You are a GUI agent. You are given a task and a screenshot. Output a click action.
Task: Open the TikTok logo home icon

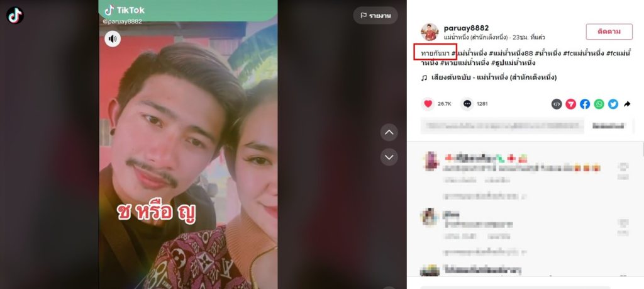tap(15, 15)
